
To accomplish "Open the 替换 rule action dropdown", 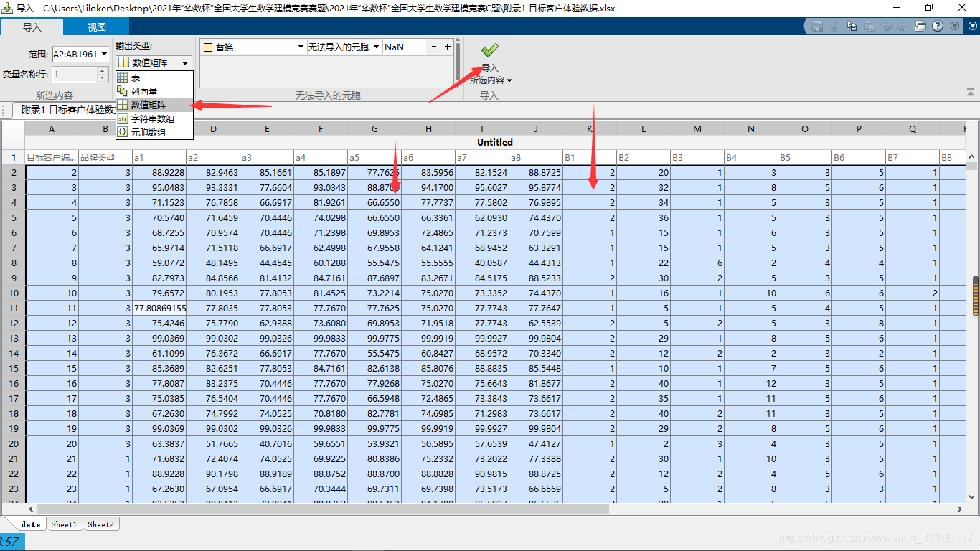I will [x=301, y=47].
